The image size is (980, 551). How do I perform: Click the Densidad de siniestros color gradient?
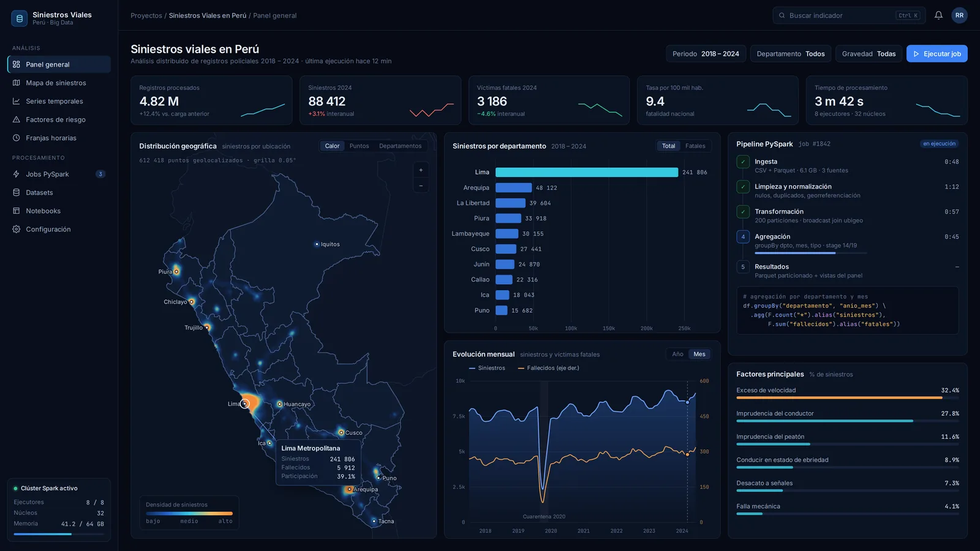click(189, 513)
